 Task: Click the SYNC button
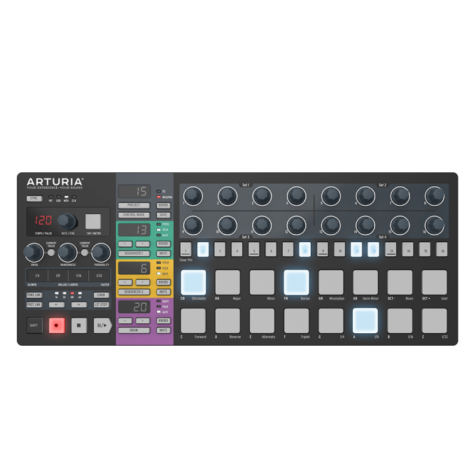[x=34, y=199]
